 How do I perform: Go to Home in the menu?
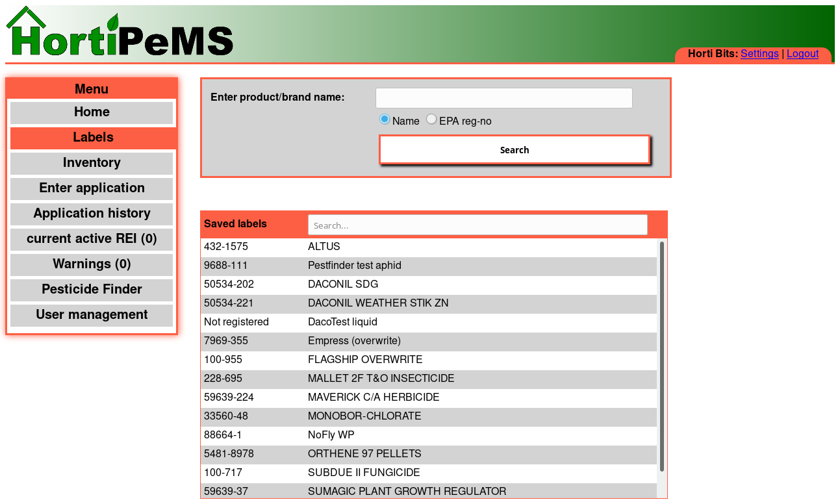[x=91, y=112]
